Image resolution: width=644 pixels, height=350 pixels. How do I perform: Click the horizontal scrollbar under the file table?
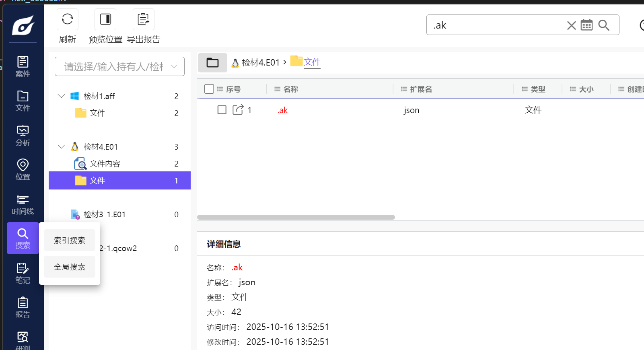click(x=296, y=217)
